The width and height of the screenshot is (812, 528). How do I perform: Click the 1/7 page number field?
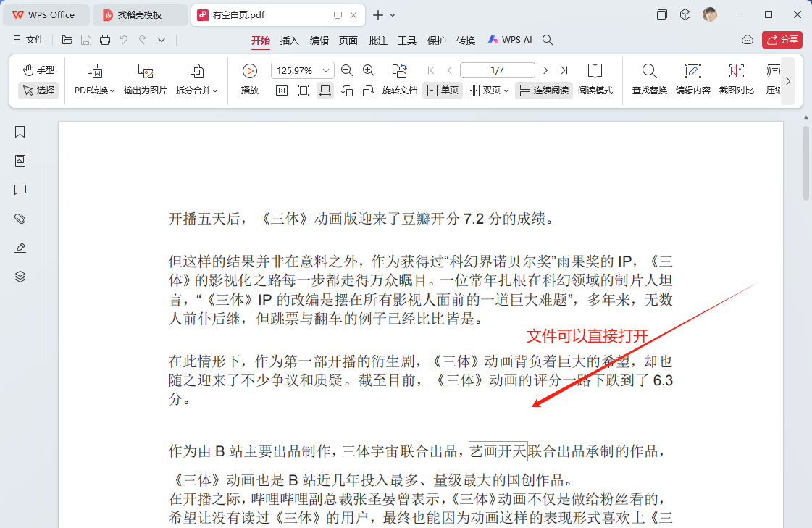tap(497, 70)
